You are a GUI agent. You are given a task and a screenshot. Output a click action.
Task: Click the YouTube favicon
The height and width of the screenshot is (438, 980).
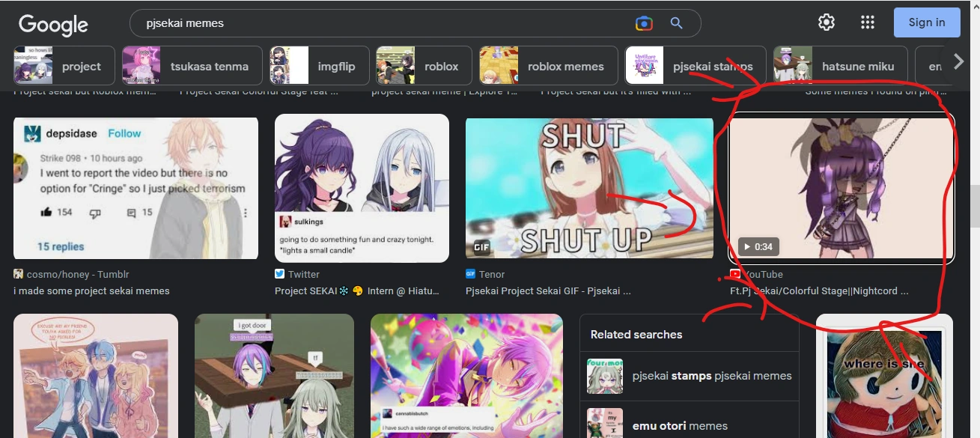(x=735, y=274)
